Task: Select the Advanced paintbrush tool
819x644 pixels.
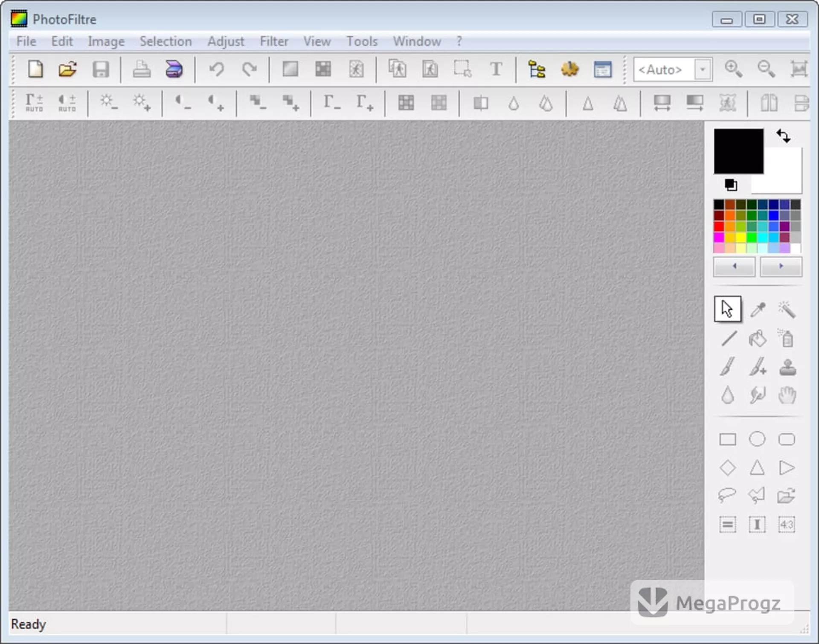Action: click(x=758, y=367)
